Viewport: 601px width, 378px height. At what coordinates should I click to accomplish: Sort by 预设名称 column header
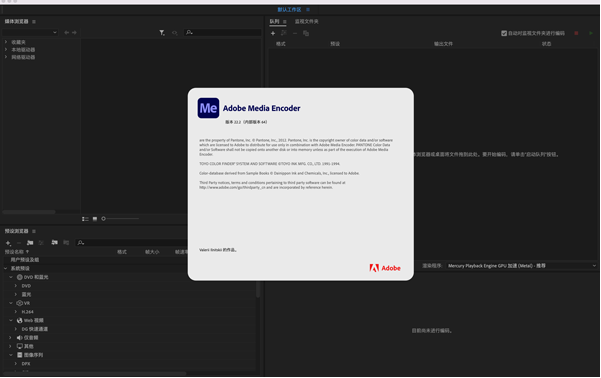pyautogui.click(x=14, y=252)
